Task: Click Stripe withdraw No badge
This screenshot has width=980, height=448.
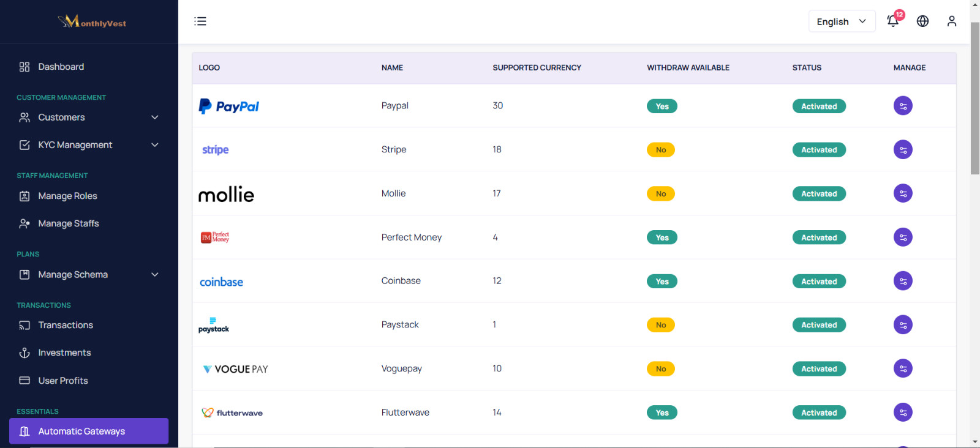Action: [661, 150]
